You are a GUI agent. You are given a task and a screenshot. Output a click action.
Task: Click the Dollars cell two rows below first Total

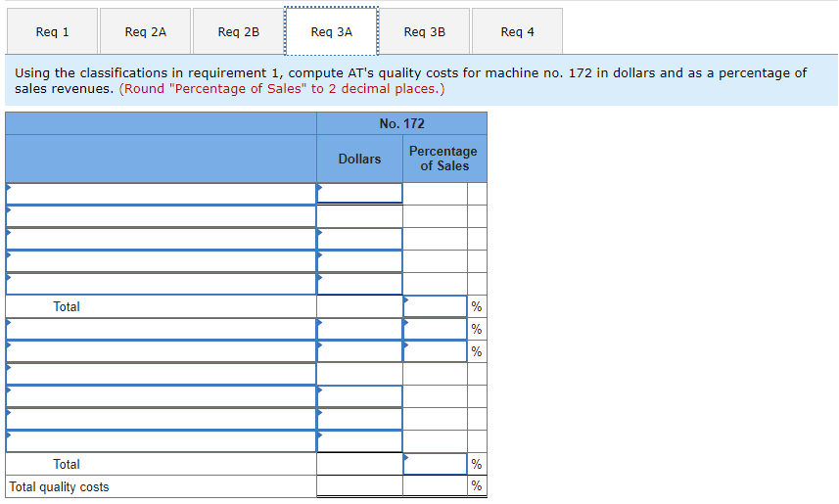359,351
